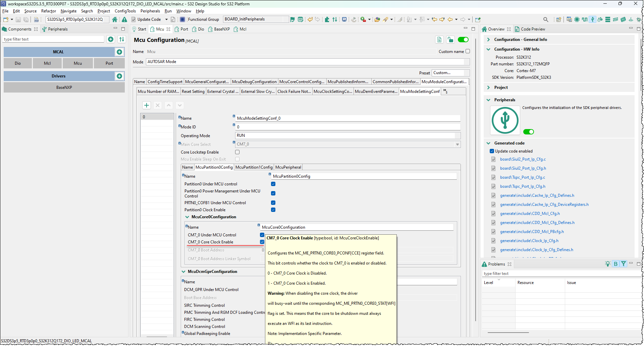Turn off the Peripherals green toggle switch
The width and height of the screenshot is (644, 346).
coord(529,132)
